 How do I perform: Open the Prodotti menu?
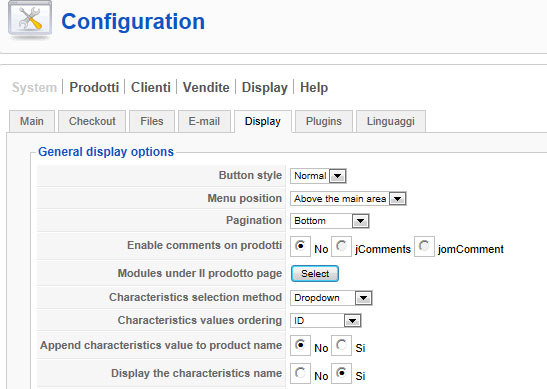coord(94,87)
